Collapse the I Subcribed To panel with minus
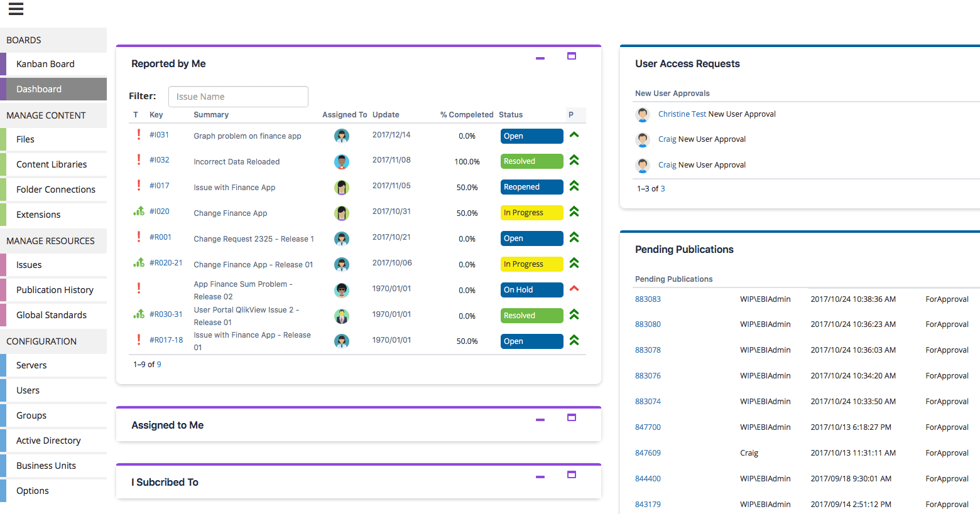 (x=540, y=477)
